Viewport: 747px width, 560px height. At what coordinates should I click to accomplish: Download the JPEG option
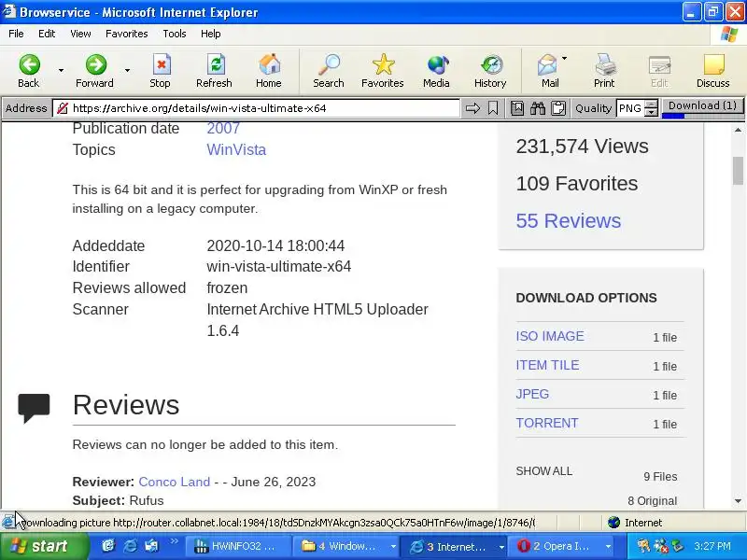[532, 394]
